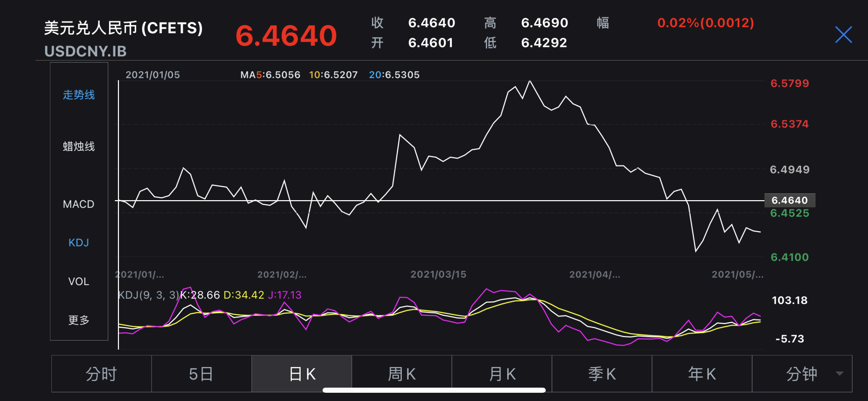
Task: Click the J:17.13 value
Action: [285, 295]
